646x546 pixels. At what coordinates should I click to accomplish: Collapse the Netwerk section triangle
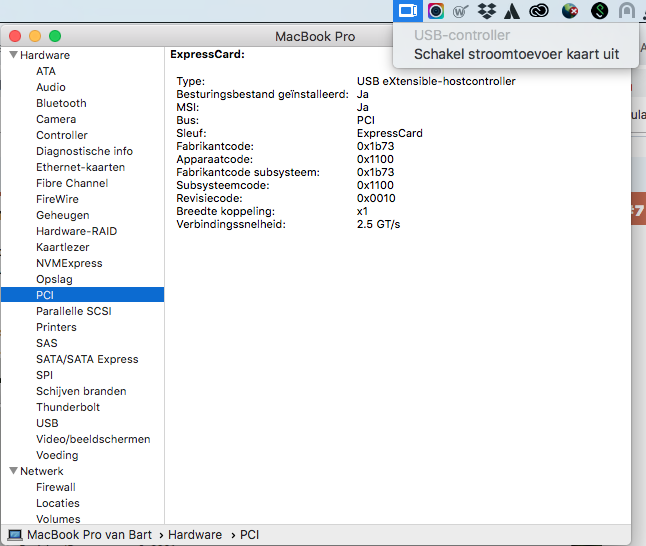coord(14,471)
